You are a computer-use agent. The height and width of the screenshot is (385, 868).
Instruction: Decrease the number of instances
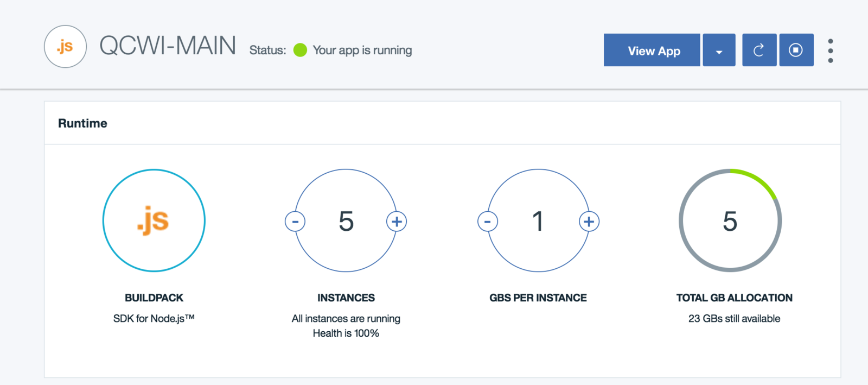[x=295, y=222]
